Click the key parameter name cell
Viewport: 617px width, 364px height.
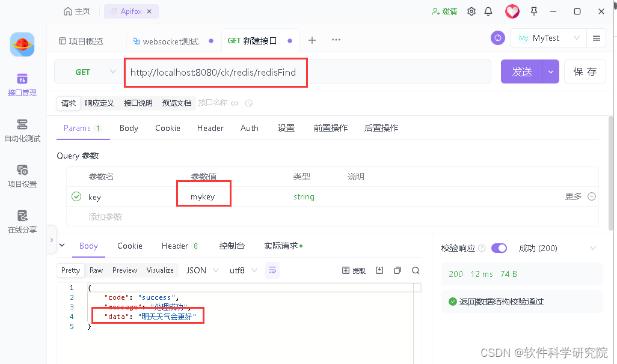tap(95, 197)
